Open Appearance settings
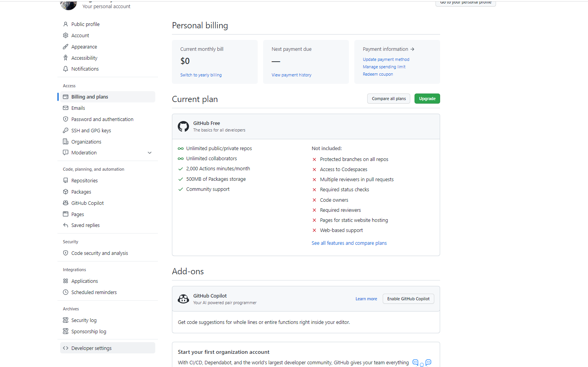 click(x=108, y=47)
